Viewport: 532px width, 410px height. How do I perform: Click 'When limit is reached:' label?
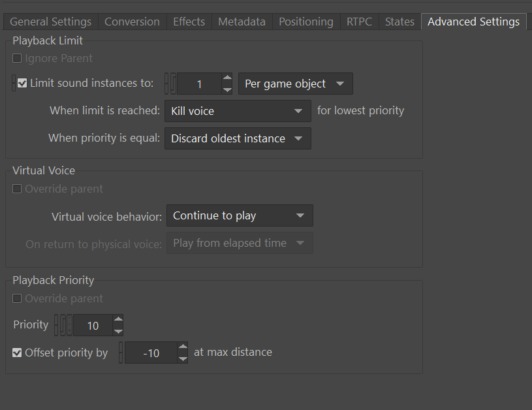coord(105,110)
